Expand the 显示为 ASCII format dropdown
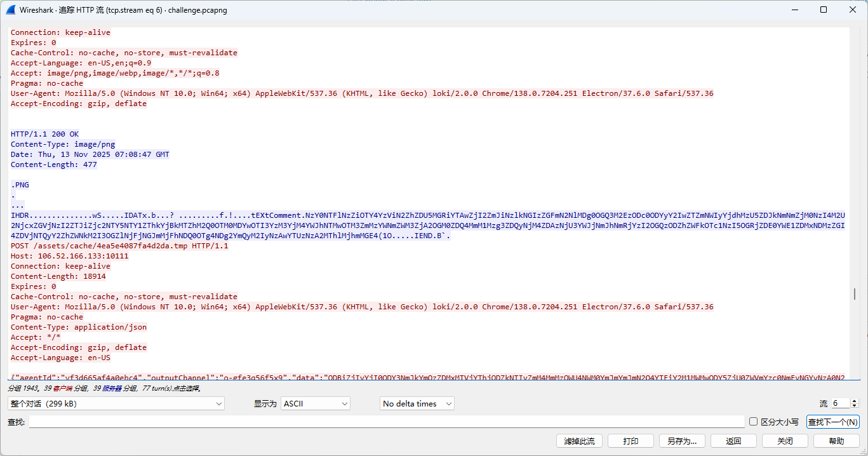 (316, 403)
